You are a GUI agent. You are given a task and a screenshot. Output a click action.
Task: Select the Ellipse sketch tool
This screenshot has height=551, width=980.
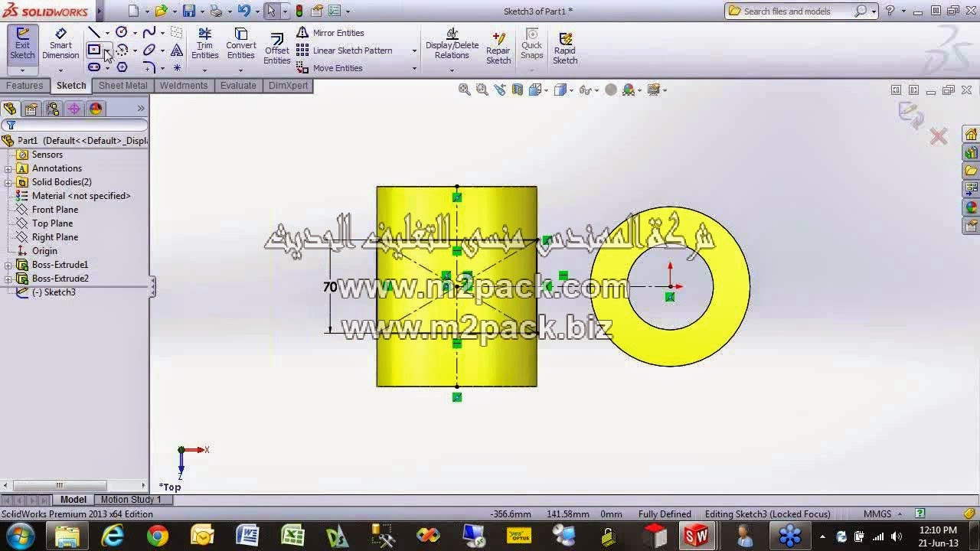(149, 51)
